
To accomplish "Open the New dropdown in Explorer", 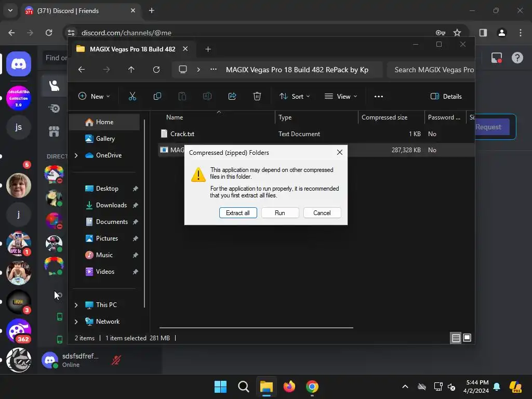I will point(94,96).
